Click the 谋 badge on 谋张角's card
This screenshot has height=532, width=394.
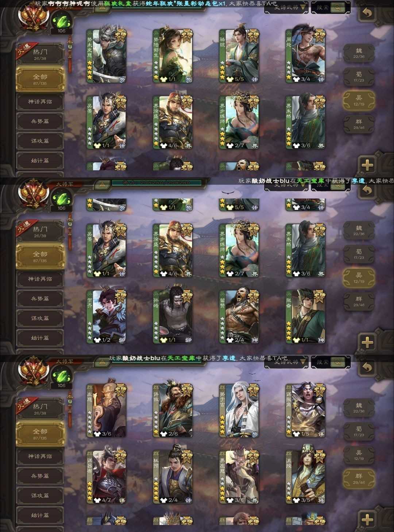[321, 434]
